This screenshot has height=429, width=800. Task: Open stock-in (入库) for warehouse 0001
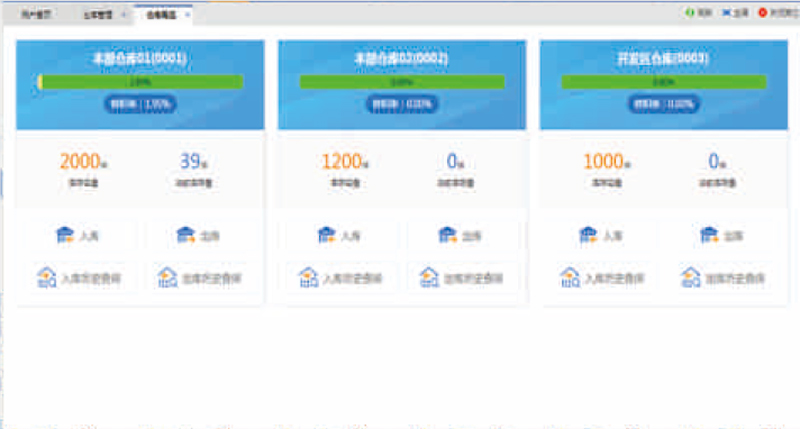click(78, 235)
